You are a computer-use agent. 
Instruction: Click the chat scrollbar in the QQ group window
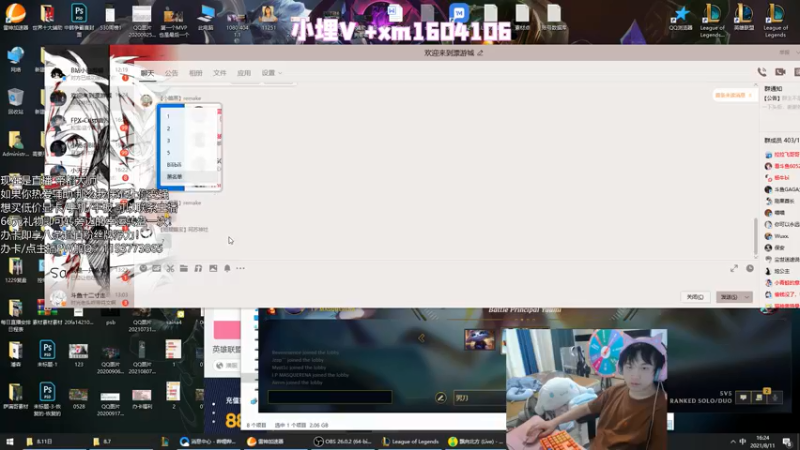click(756, 236)
